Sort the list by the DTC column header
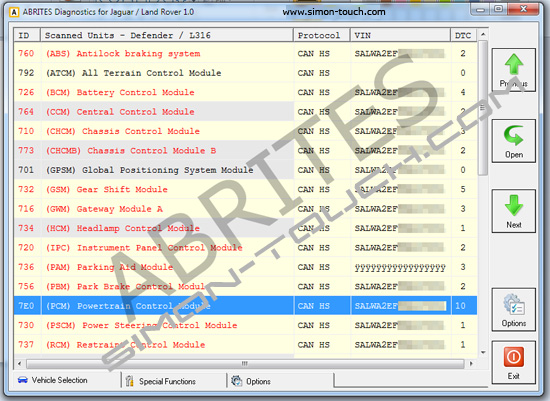This screenshot has width=550, height=401. (x=464, y=35)
